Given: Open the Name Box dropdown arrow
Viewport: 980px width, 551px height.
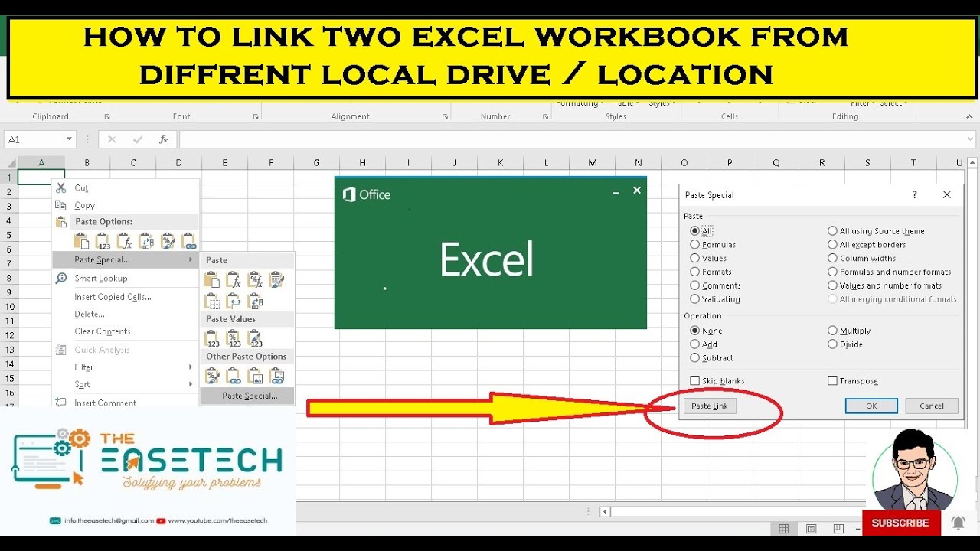Looking at the screenshot, I should [69, 139].
